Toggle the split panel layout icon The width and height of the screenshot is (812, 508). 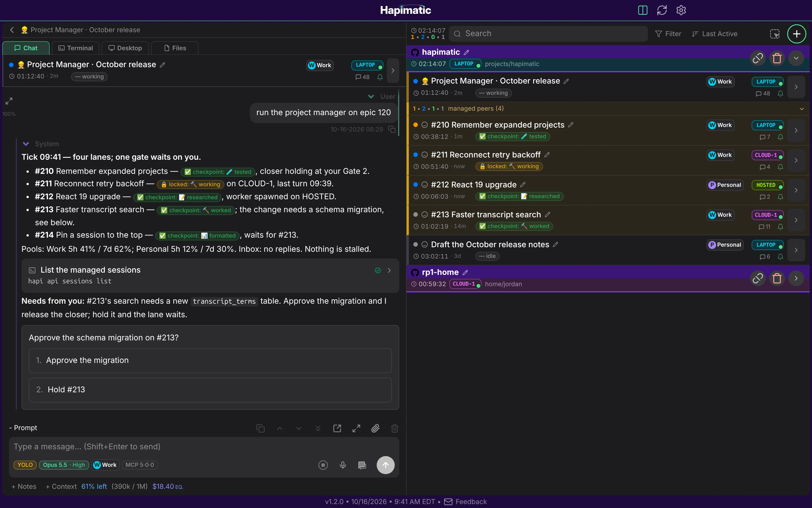[643, 10]
